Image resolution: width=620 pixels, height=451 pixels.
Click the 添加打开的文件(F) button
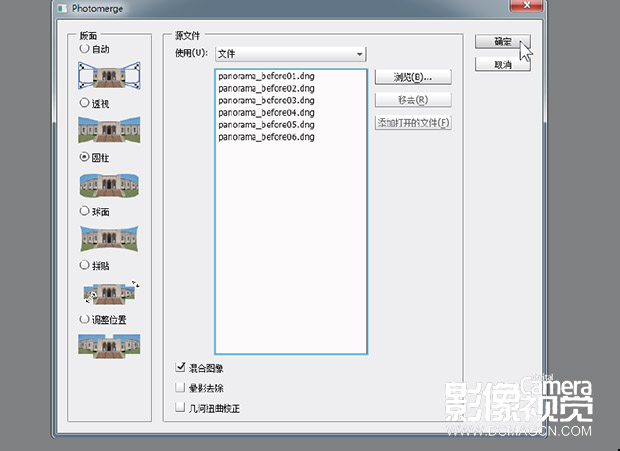[x=413, y=123]
